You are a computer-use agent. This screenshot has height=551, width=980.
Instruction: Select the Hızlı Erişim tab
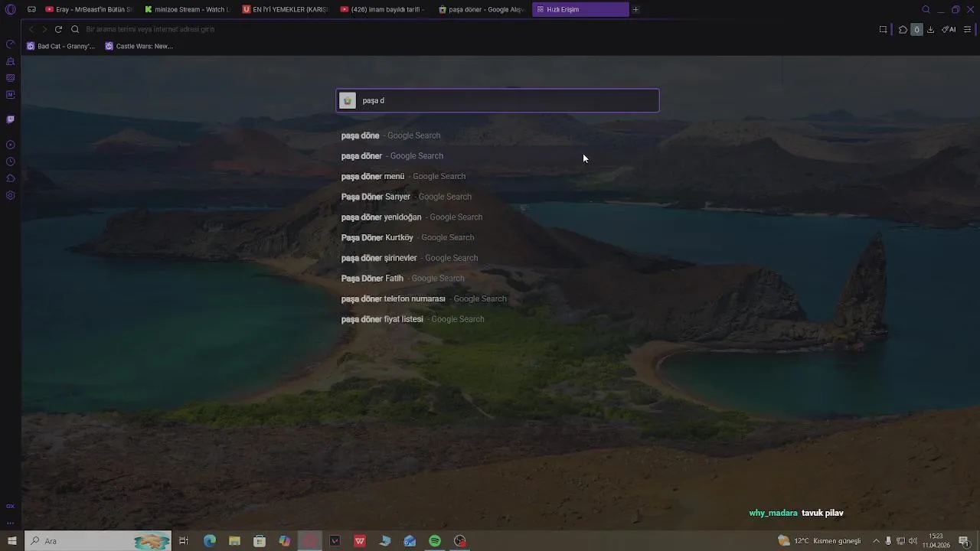(580, 9)
